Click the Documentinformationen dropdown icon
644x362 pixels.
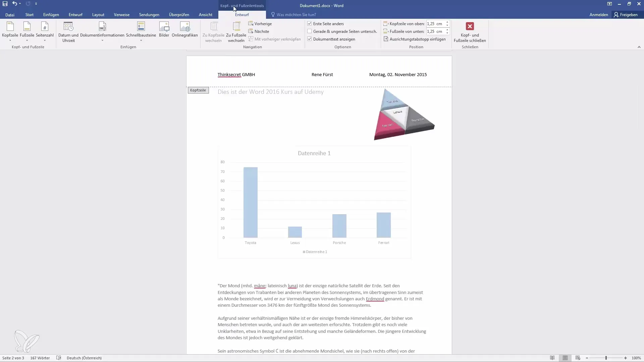coord(102,41)
